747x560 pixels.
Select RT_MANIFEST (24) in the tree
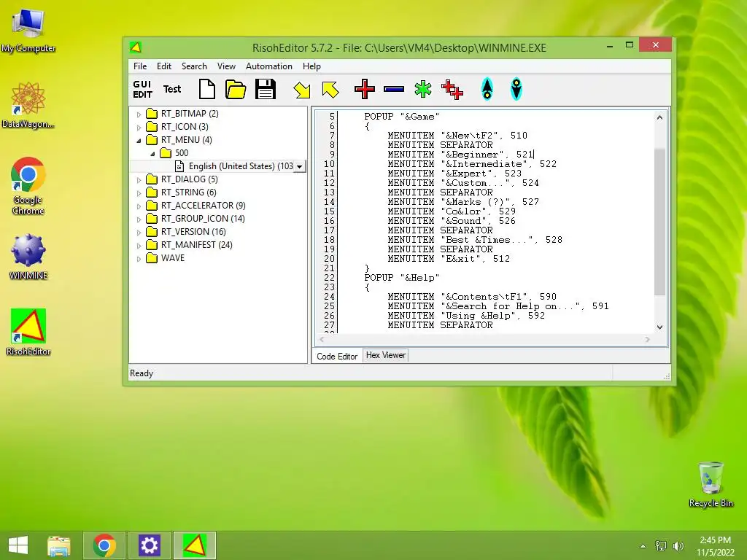[x=197, y=245]
